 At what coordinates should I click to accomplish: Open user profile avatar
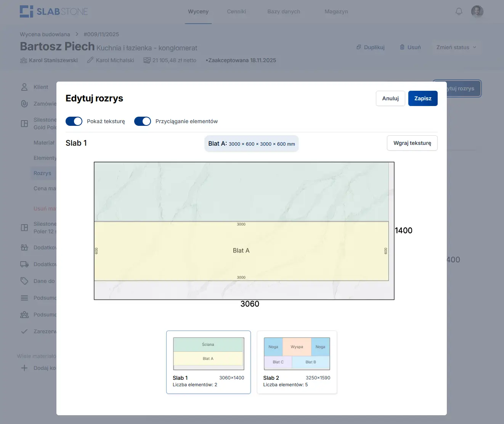[x=477, y=11]
